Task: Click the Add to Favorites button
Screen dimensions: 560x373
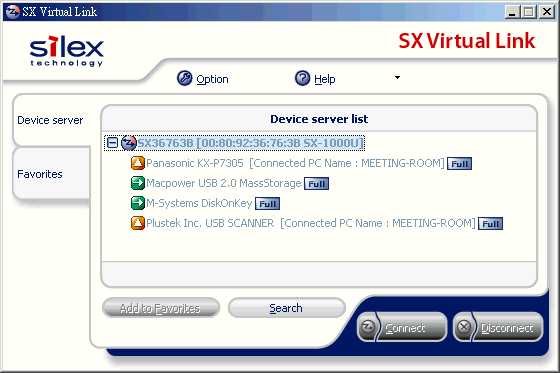Action: 161,308
